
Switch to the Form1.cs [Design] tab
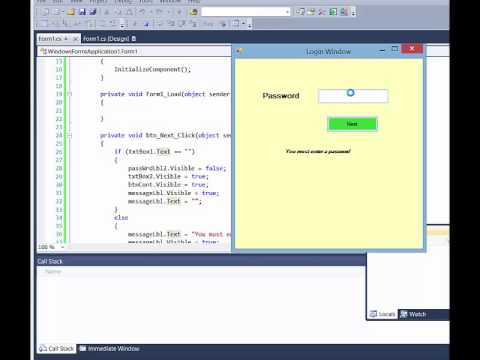[106, 39]
